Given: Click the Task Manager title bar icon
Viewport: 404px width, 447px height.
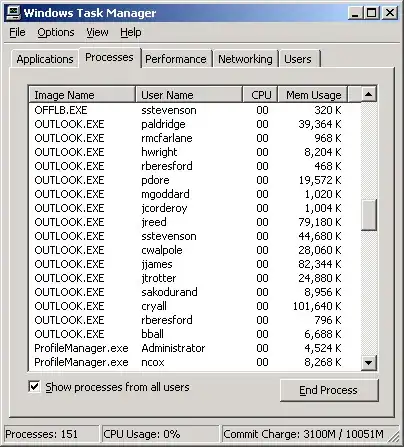Looking at the screenshot, I should (x=13, y=13).
